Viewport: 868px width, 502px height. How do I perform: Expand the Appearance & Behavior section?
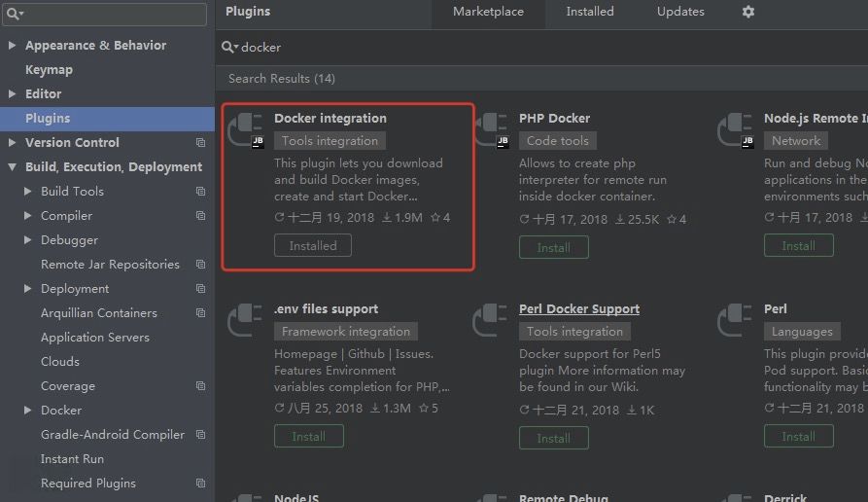12,46
